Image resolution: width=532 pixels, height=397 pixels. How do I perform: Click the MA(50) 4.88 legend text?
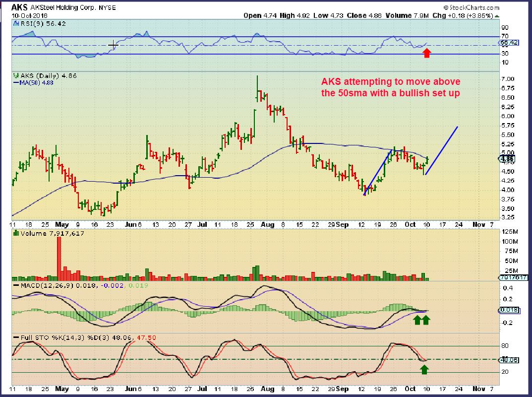tap(36, 83)
